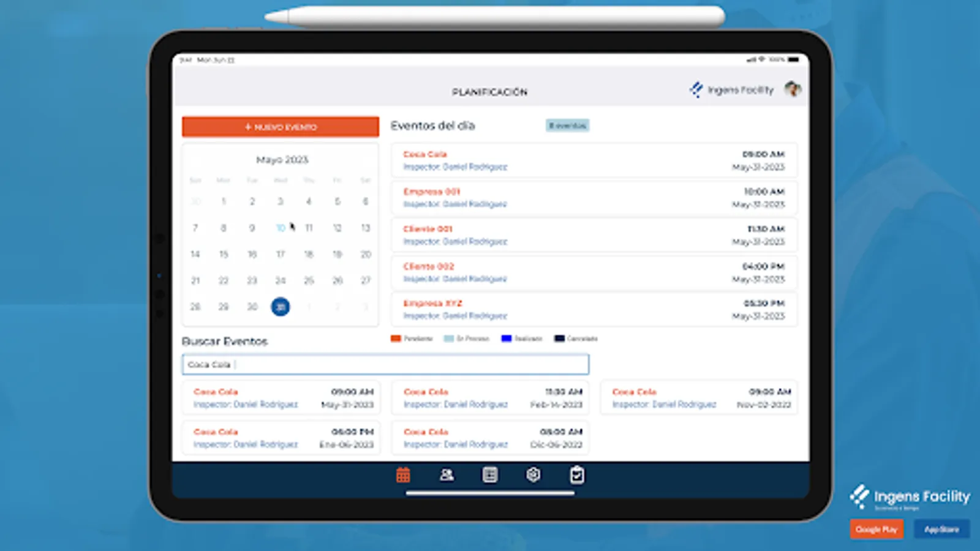Open the App Store button

click(x=941, y=529)
